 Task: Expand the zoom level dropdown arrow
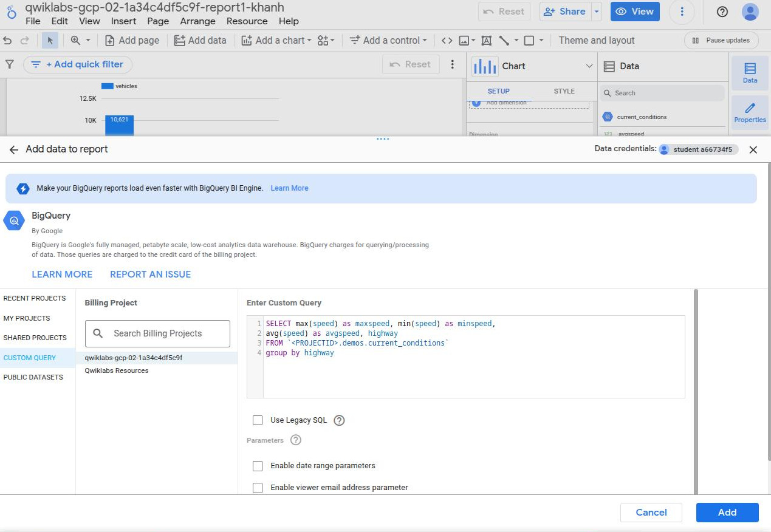tap(87, 41)
